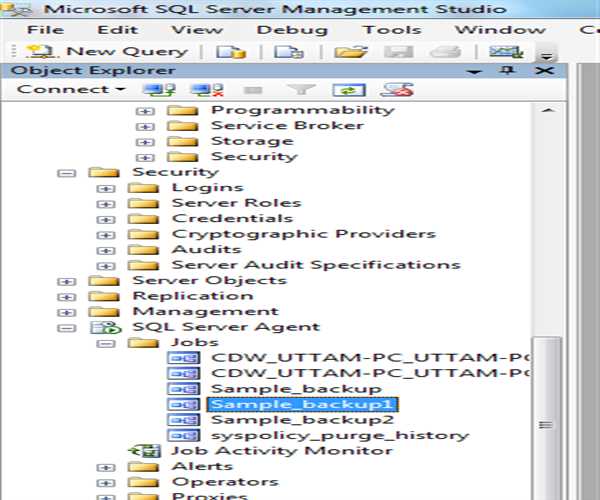Viewport: 600px width, 500px height.
Task: Expand the Server Objects folder
Action: click(67, 281)
